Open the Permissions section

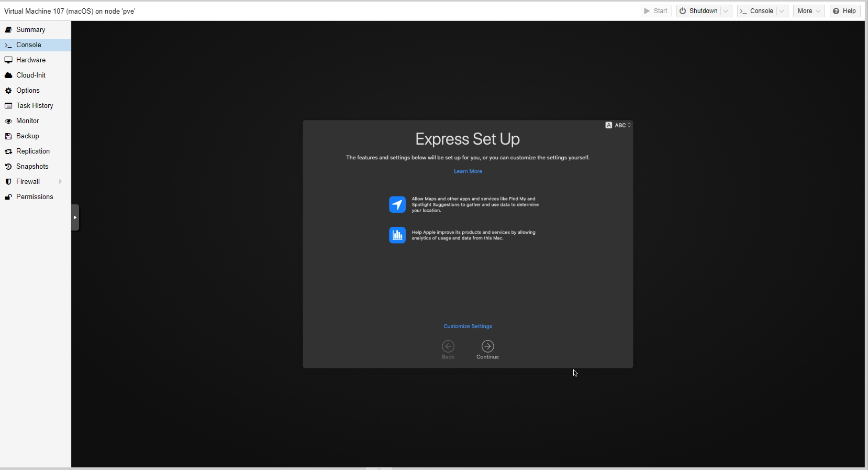(35, 197)
